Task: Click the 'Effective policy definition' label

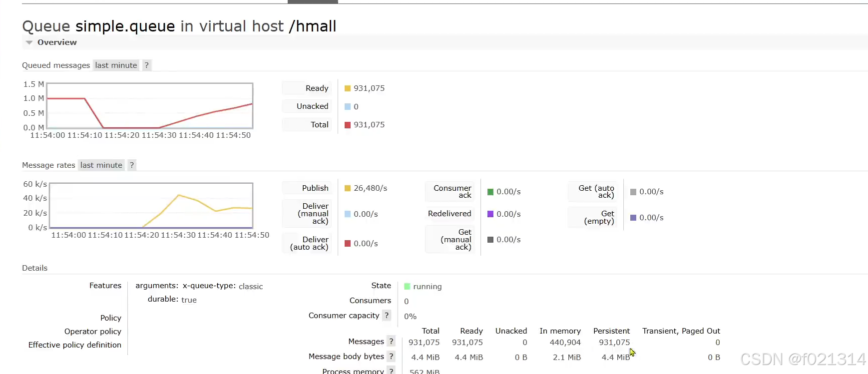Action: 75,345
